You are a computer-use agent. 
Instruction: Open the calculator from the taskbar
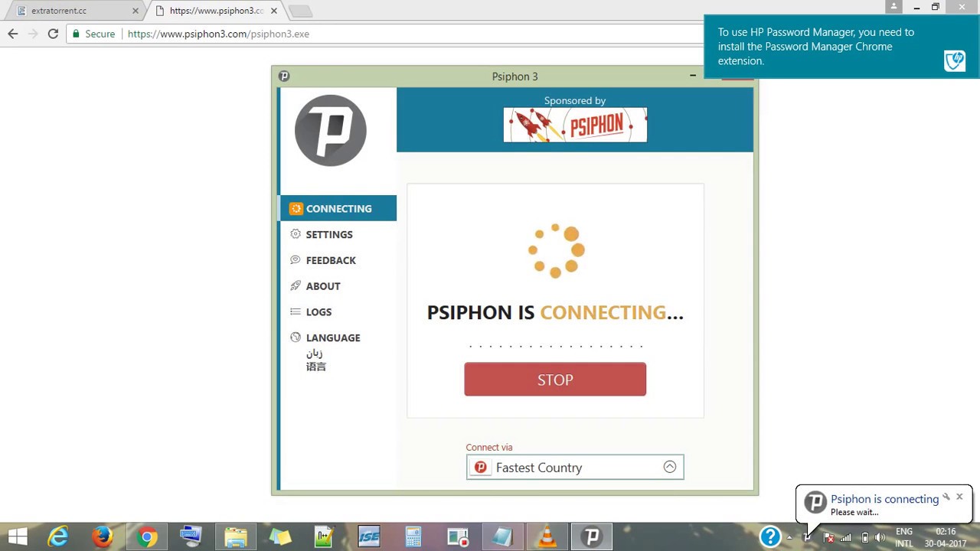tap(413, 536)
